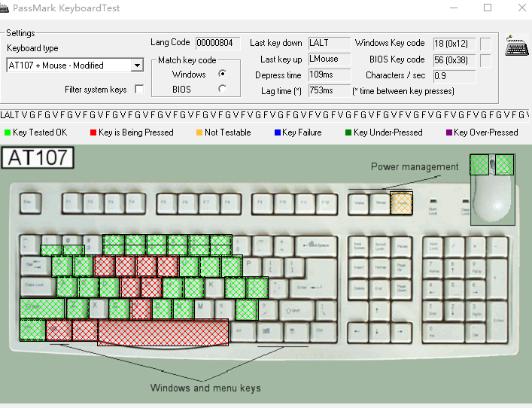The height and width of the screenshot is (408, 532).
Task: Click the numpad Enter key
Action: 497,321
